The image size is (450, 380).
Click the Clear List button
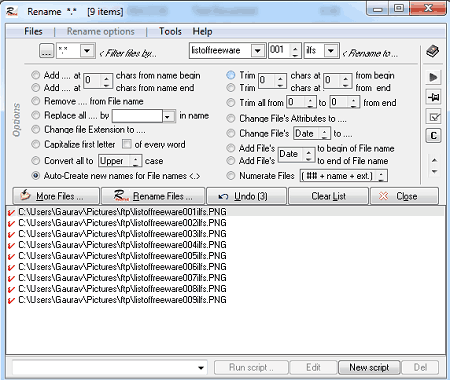click(x=328, y=196)
